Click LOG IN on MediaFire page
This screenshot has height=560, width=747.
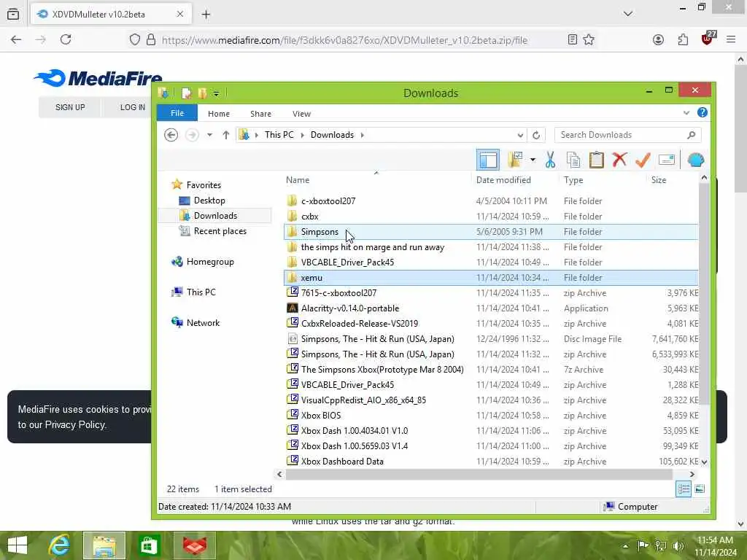133,107
